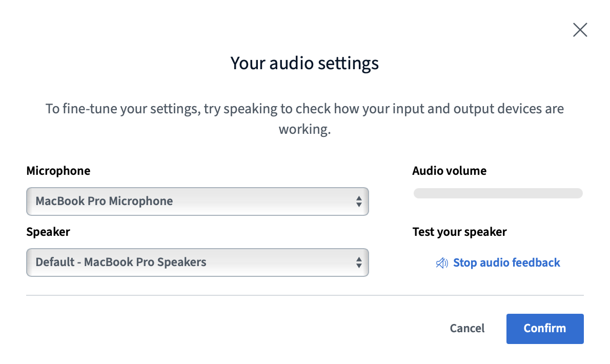Image resolution: width=610 pixels, height=364 pixels.
Task: Click the speaker icon next to Stop audio feedback
Action: point(441,262)
